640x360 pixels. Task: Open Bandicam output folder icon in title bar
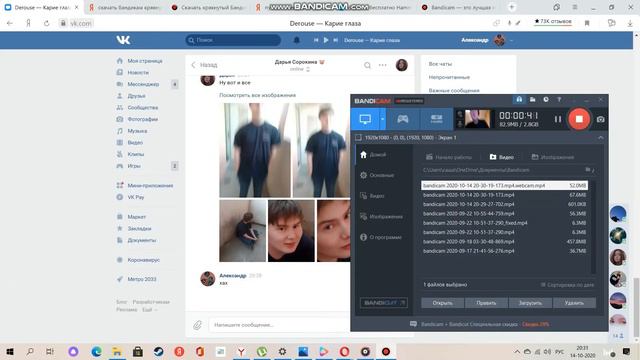pos(533,100)
